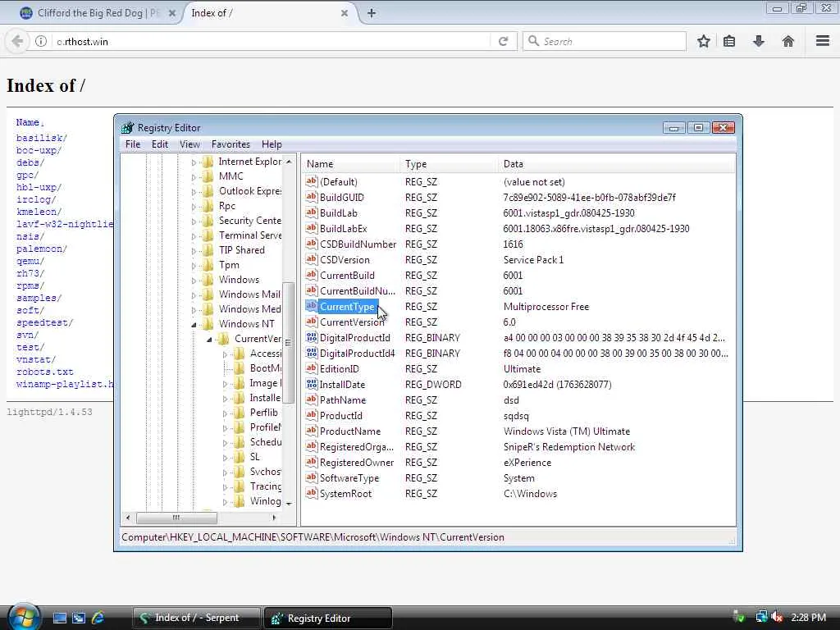
Task: Bookmark this page with the star icon
Action: [703, 41]
